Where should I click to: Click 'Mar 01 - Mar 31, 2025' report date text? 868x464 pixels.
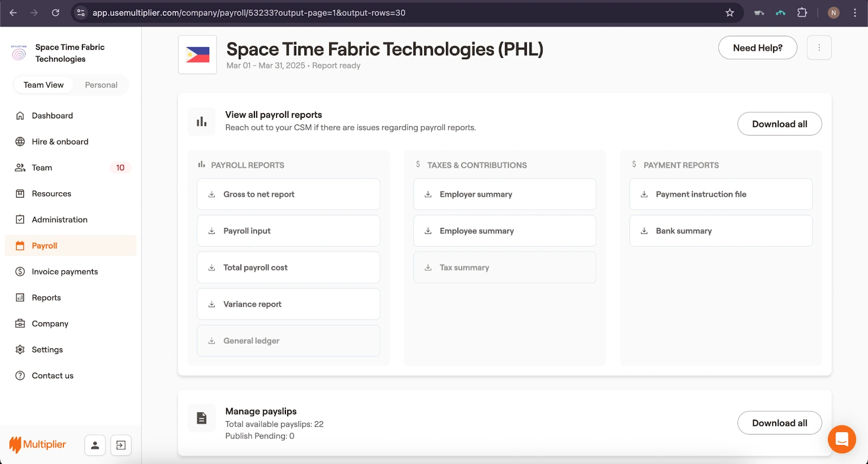pos(266,66)
